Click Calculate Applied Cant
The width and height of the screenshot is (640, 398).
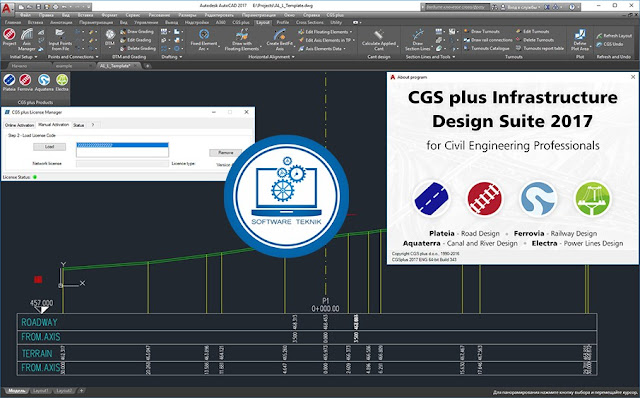(379, 40)
